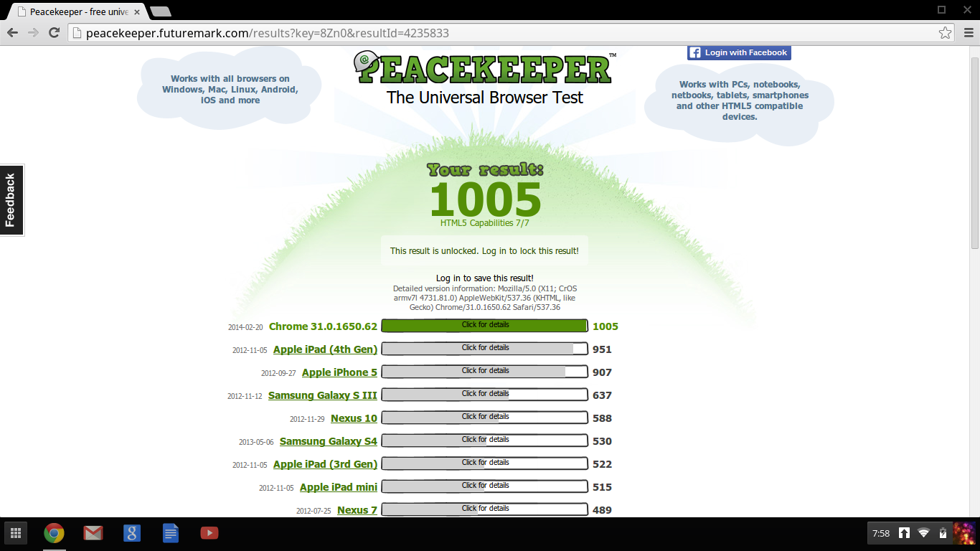Click the 'HTML5 Capabilities 7/7' text
Image resolution: width=980 pixels, height=551 pixels.
click(x=485, y=223)
